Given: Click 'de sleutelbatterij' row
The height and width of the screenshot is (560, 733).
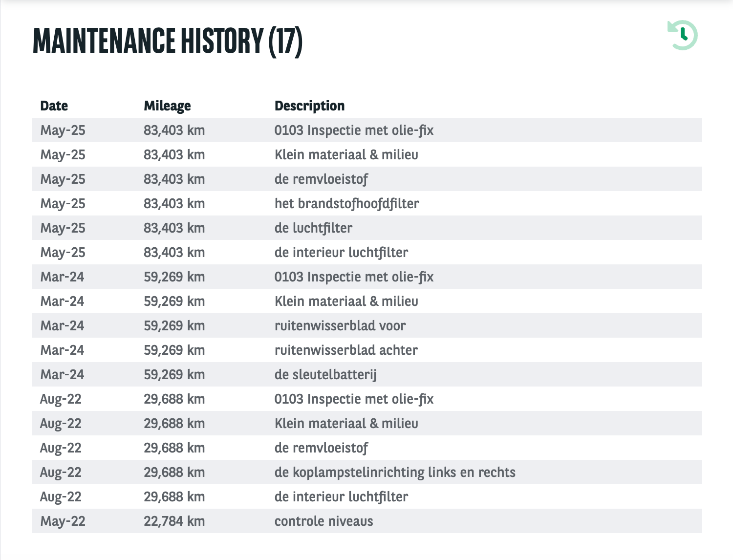Looking at the screenshot, I should coord(367,374).
